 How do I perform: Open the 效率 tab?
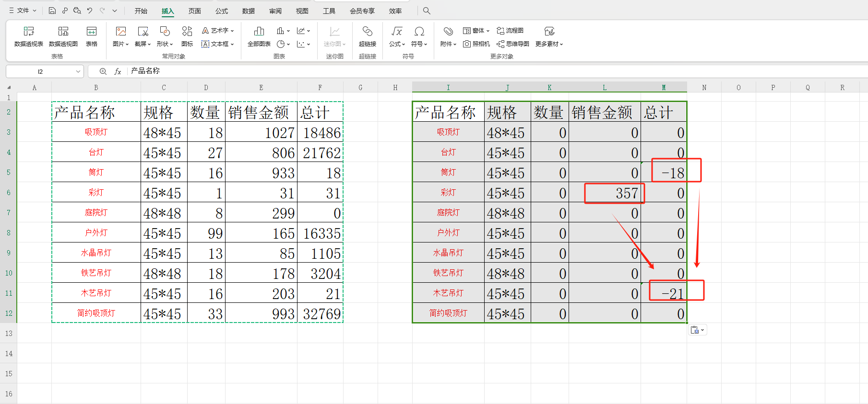coord(395,11)
